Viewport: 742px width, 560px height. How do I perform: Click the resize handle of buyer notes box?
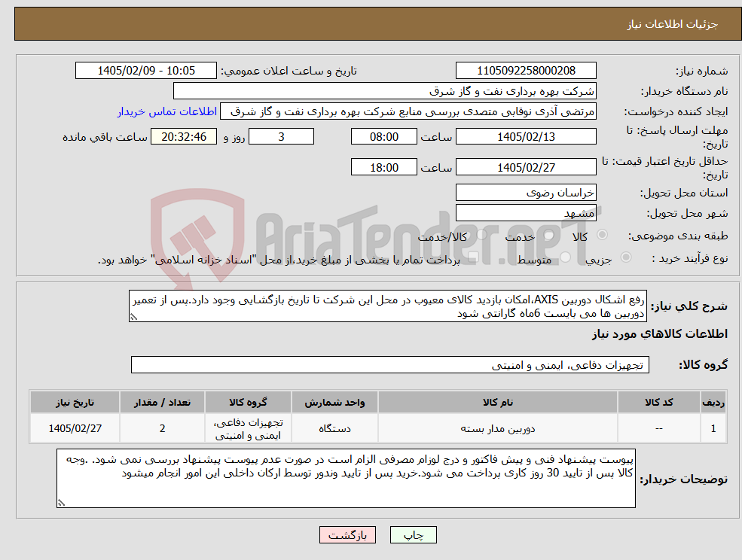61,503
